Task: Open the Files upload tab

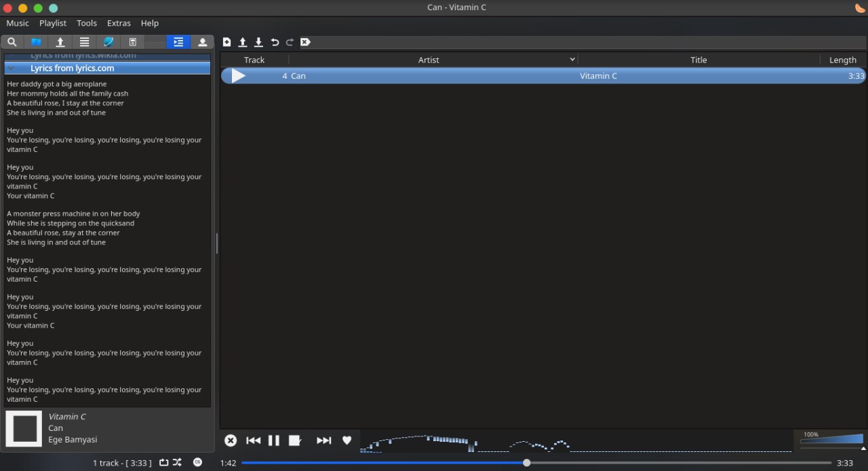Action: [60, 42]
